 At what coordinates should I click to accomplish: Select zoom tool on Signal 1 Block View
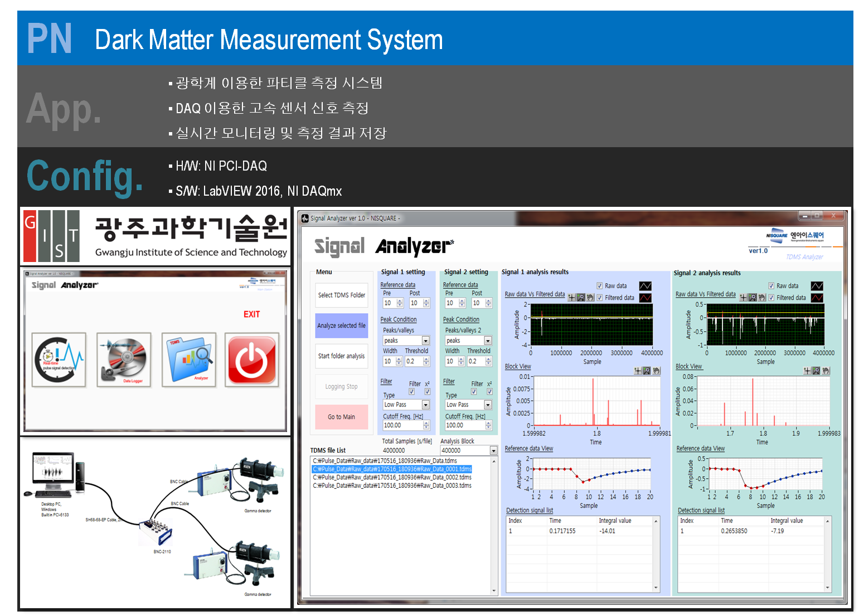647,371
